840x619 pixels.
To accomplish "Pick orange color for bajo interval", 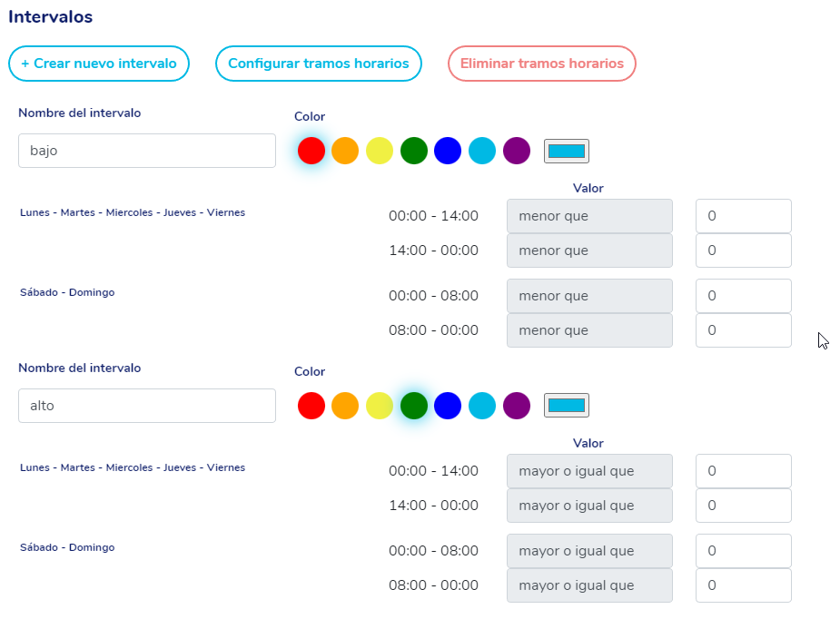I will 345,151.
